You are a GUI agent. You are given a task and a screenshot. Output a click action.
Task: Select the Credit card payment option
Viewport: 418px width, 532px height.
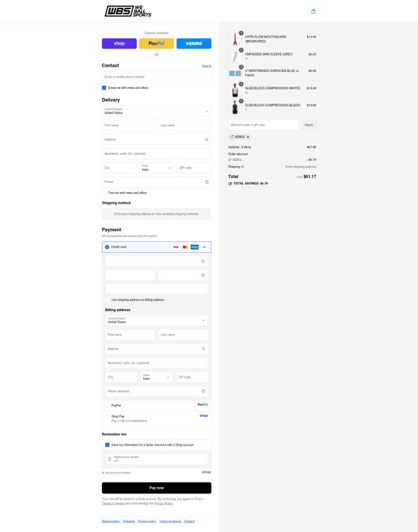coord(107,247)
